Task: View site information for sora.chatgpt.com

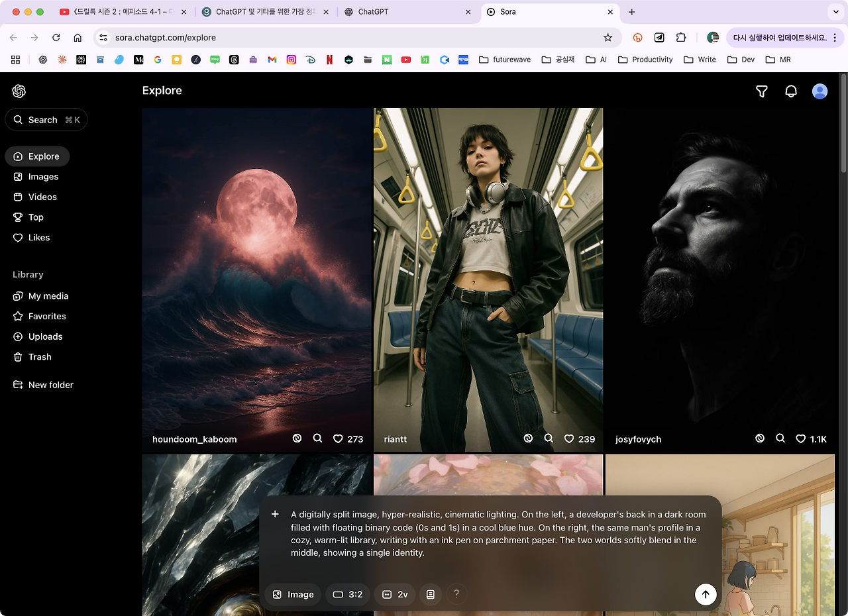Action: coord(103,38)
